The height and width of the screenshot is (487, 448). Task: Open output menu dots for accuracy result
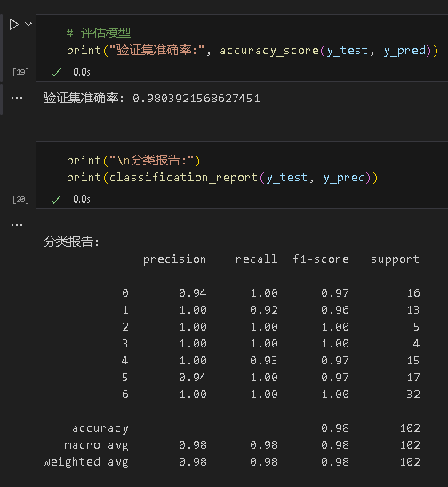(17, 98)
